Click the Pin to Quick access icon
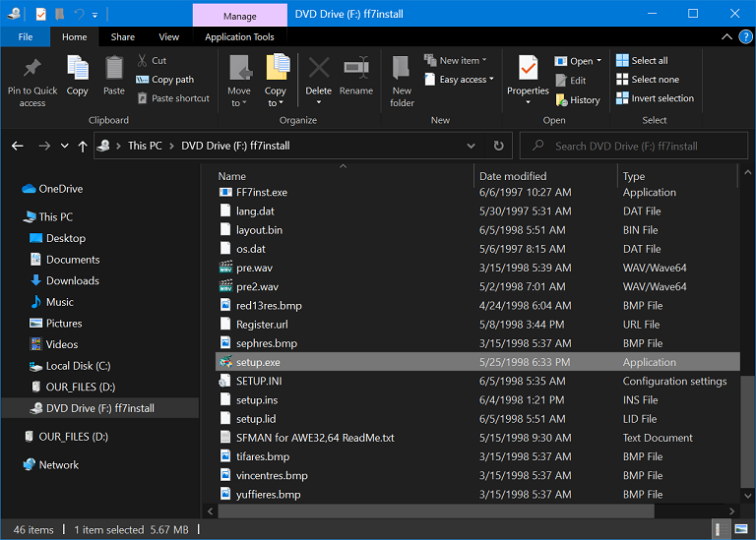Image resolution: width=756 pixels, height=540 pixels. tap(32, 69)
